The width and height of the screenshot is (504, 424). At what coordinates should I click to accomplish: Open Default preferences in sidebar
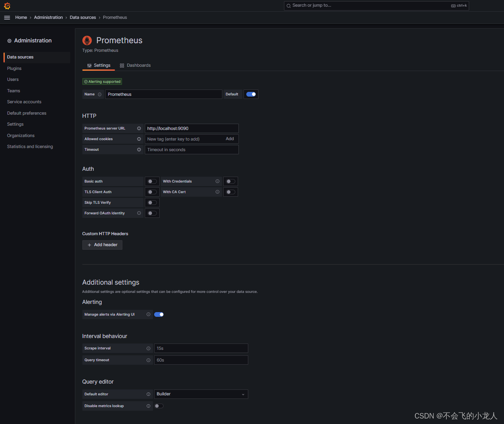coord(27,113)
